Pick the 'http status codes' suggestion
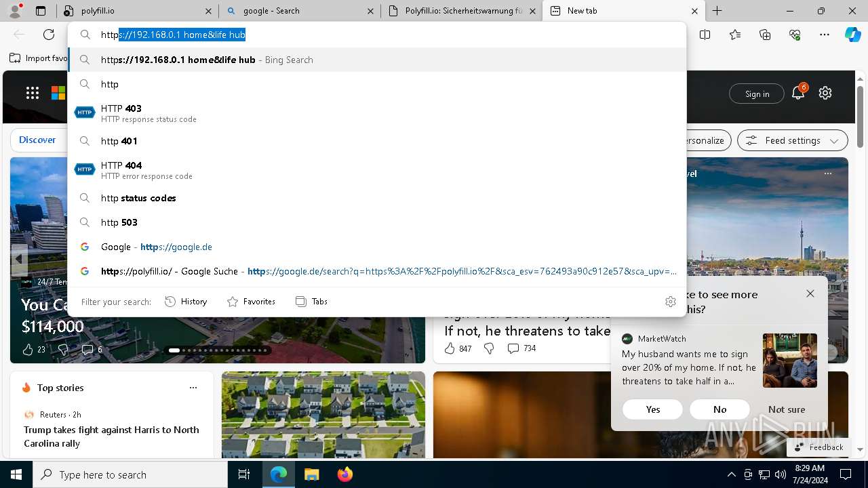Screen dimensions: 868x488 pos(377,198)
